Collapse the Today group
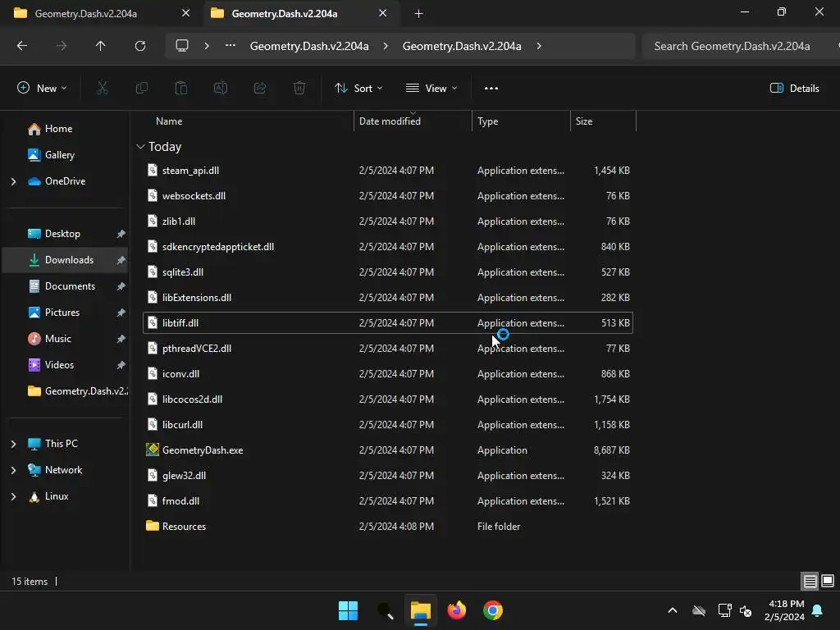Screen dimensions: 840x630 click(x=140, y=147)
